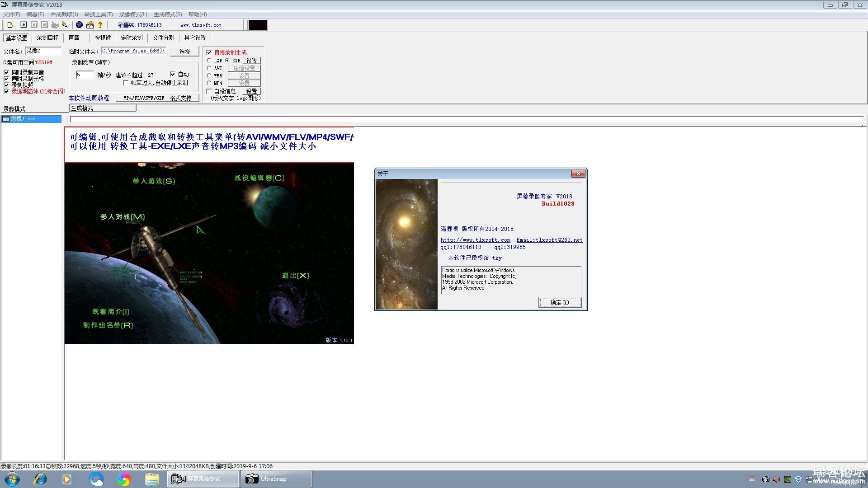868x488 pixels.
Task: Open the 文件(F) menu
Action: pyautogui.click(x=12, y=14)
